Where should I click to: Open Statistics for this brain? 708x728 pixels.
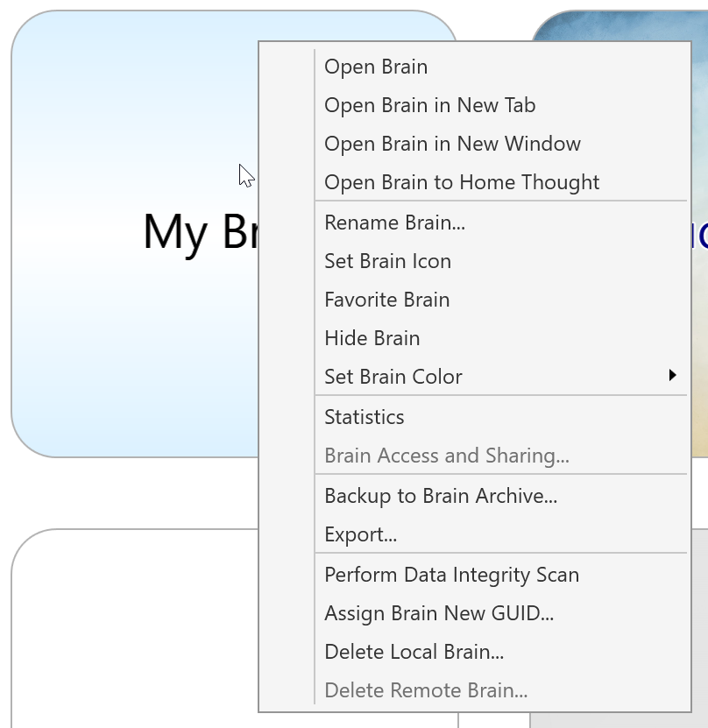(x=365, y=418)
